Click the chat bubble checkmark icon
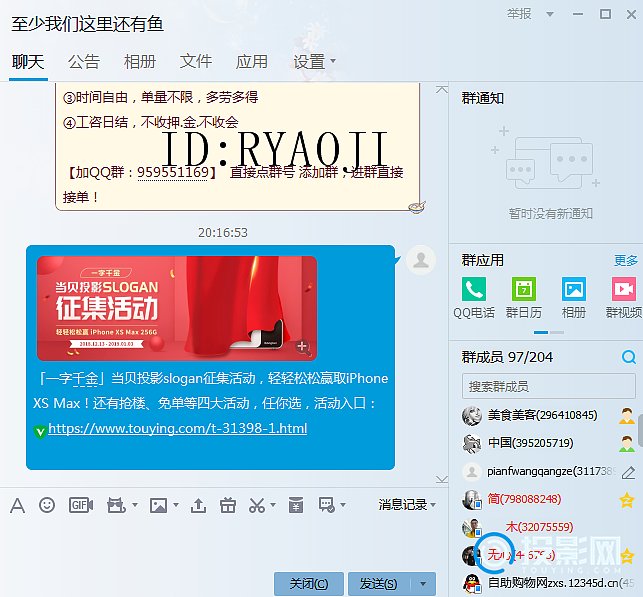This screenshot has height=597, width=643. pos(327,505)
